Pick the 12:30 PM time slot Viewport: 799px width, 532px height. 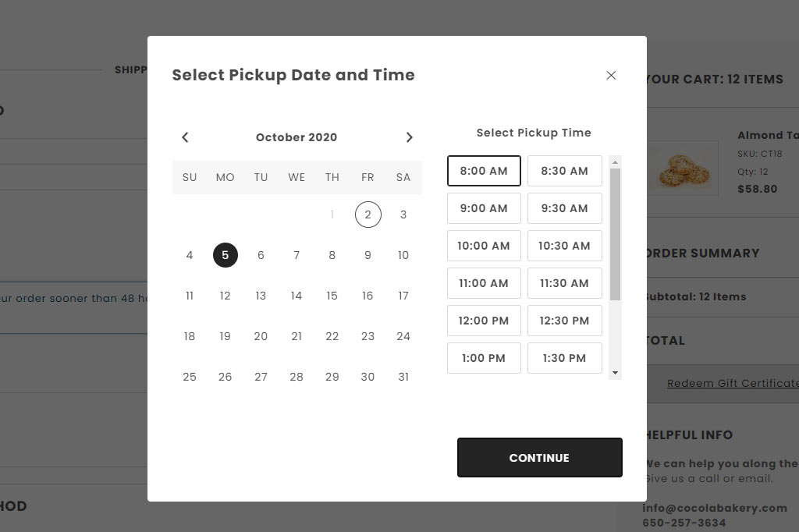pos(564,321)
